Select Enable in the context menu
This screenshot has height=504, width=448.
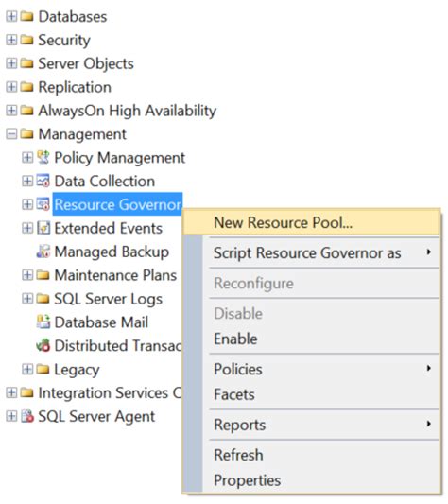311,339
